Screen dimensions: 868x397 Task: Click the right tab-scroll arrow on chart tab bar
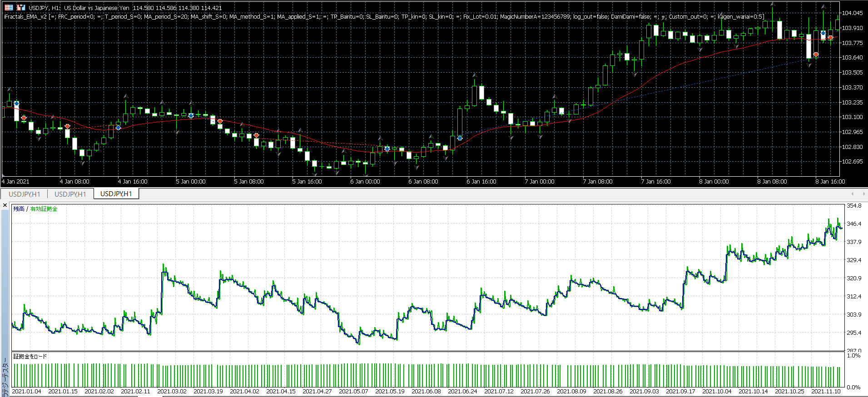click(x=863, y=194)
